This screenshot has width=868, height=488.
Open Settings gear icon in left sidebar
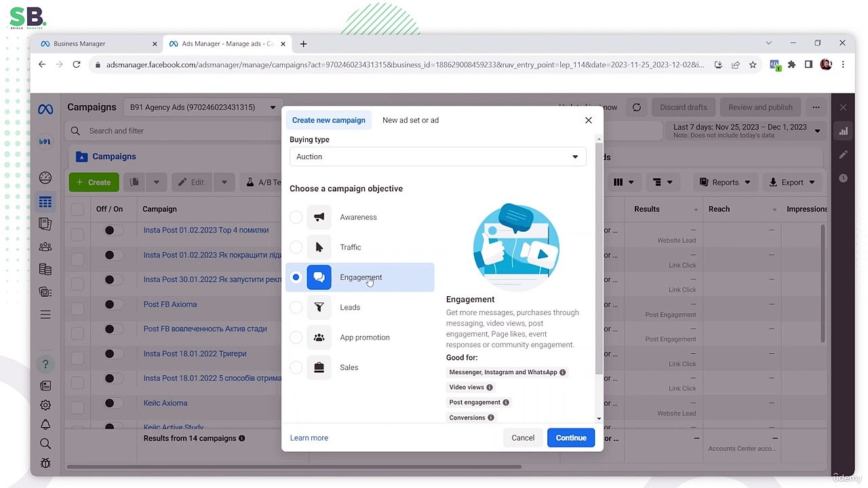pyautogui.click(x=45, y=405)
